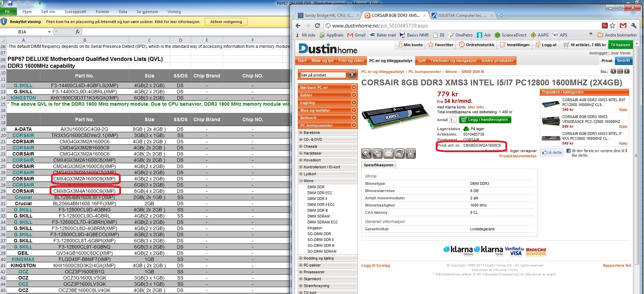This screenshot has width=644, height=294.
Task: Open Ordrehistorikk in the Dustin header
Action: pyautogui.click(x=476, y=45)
